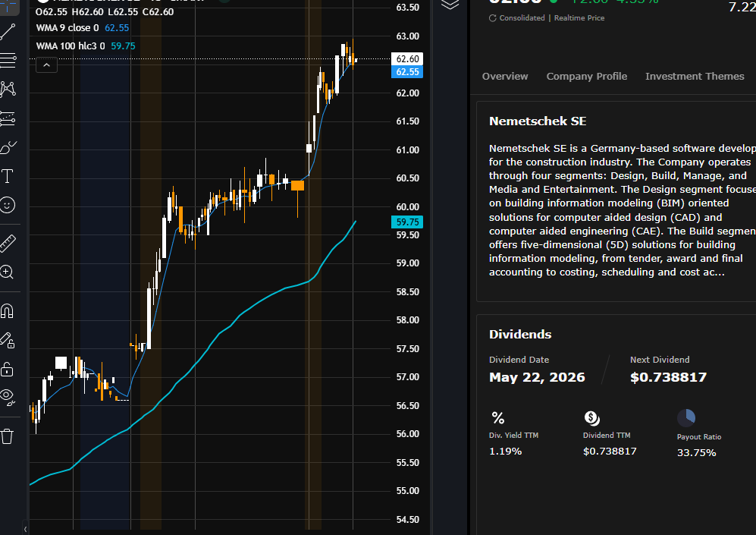
Task: Click the 33.75% payout ratio value
Action: 696,452
